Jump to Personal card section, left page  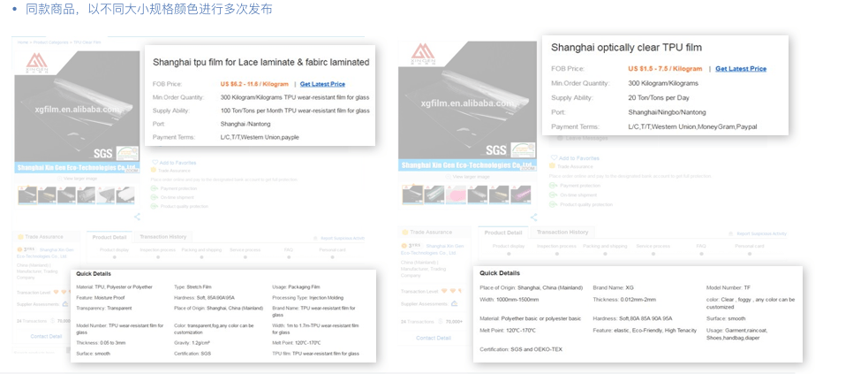[332, 250]
